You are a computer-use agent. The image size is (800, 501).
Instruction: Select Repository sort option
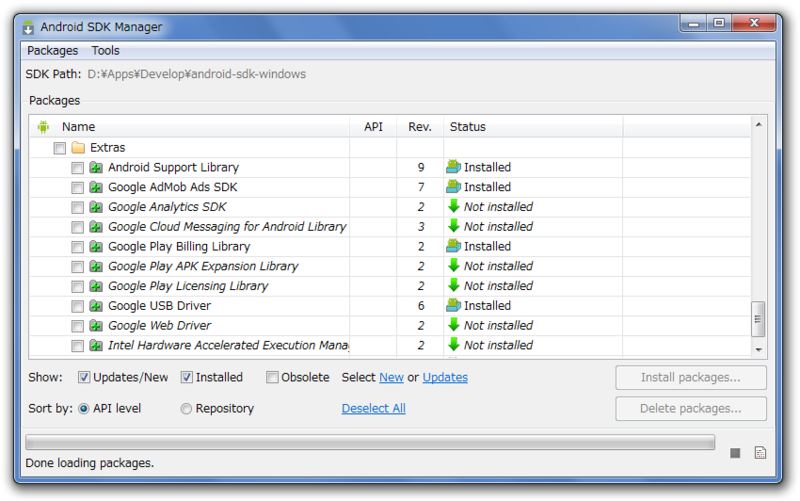tap(186, 409)
